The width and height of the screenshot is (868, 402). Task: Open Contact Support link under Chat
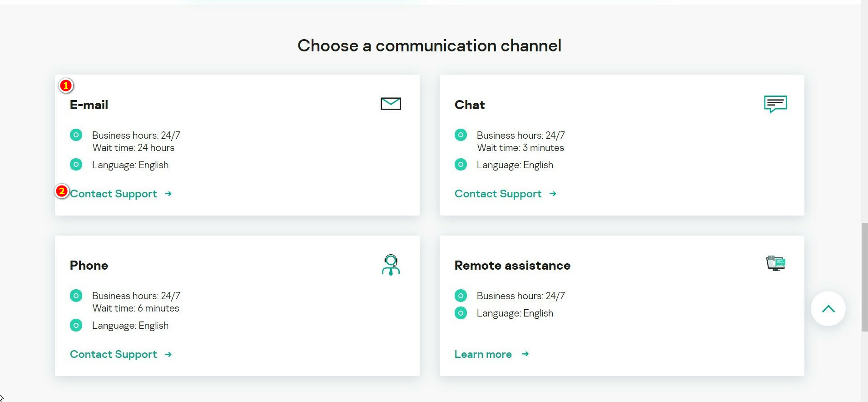pyautogui.click(x=498, y=194)
